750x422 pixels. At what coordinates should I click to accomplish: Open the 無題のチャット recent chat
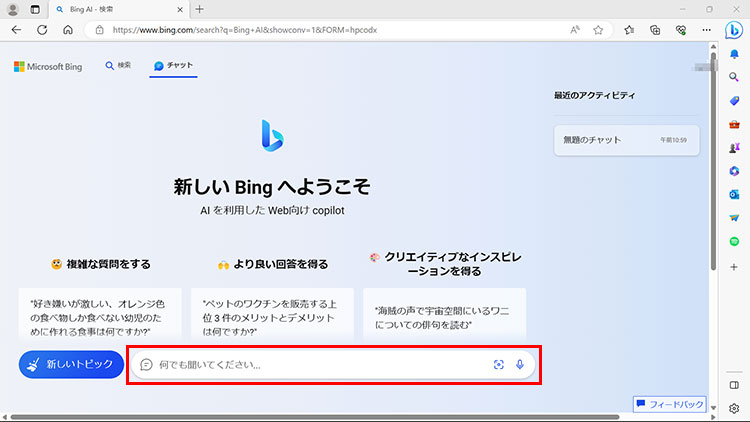[627, 140]
